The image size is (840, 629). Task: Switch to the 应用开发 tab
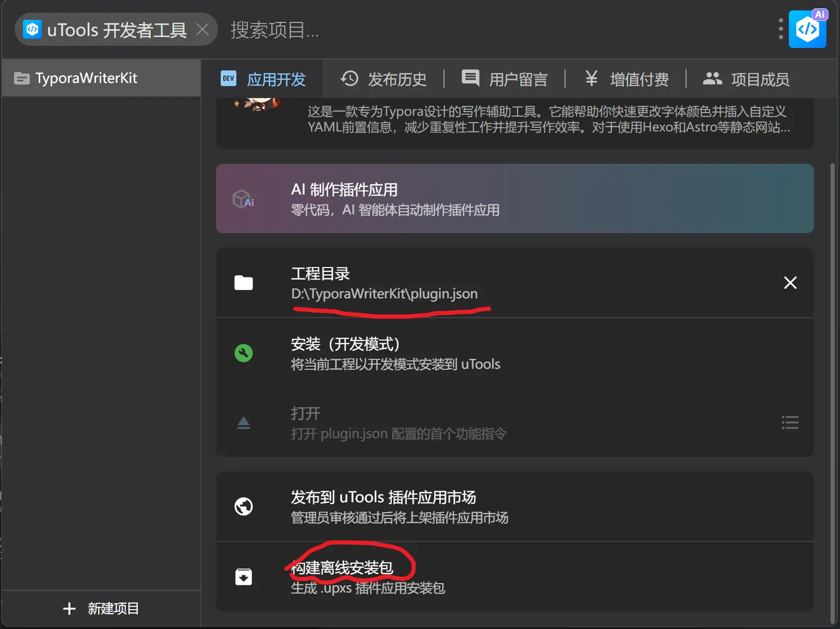click(x=262, y=79)
